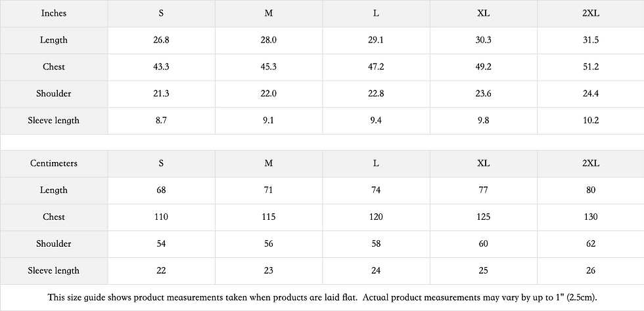Click the 31.5 length value for 2XL
The image size is (644, 311).
[591, 40]
